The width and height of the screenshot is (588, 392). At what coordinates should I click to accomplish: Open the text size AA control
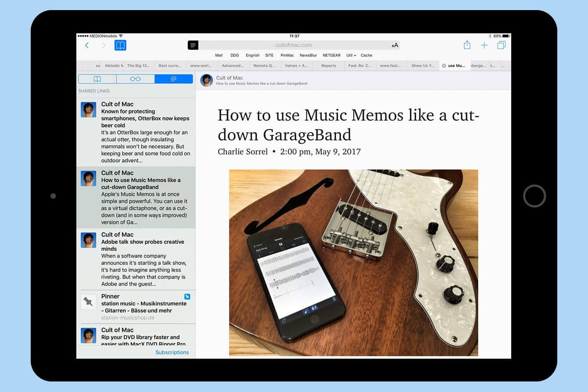[x=395, y=45]
